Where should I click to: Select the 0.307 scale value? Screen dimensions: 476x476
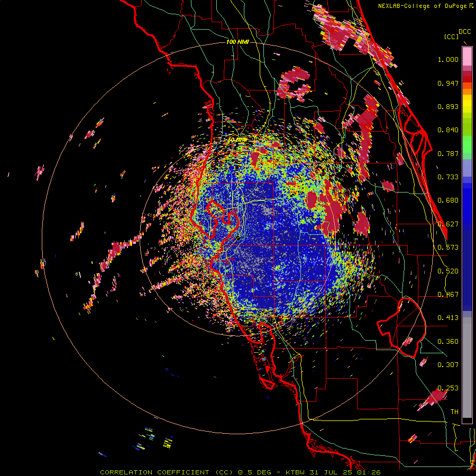point(448,365)
